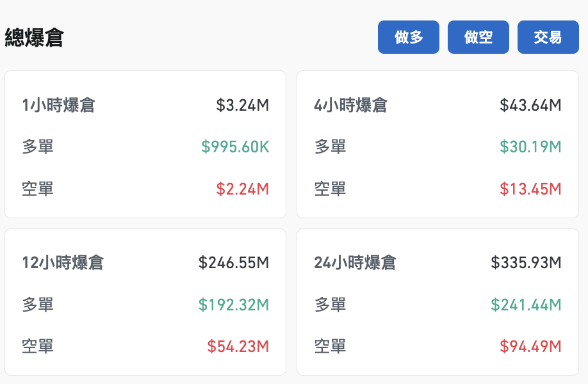Click the green $192.32M long value
This screenshot has width=588, height=384.
(234, 305)
